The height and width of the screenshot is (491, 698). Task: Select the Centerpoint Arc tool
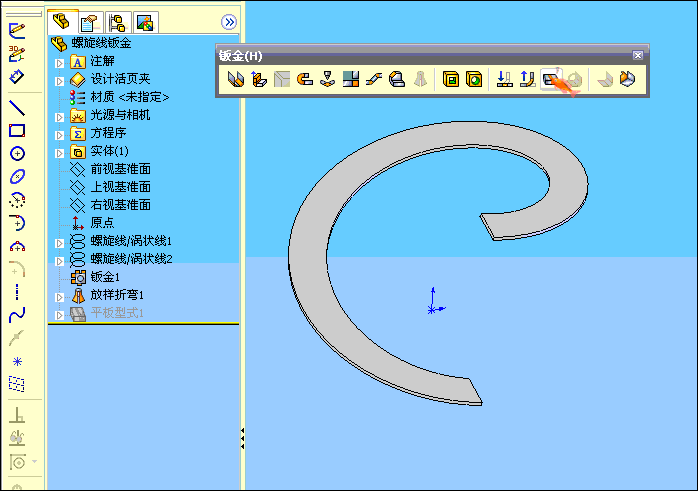pos(17,200)
